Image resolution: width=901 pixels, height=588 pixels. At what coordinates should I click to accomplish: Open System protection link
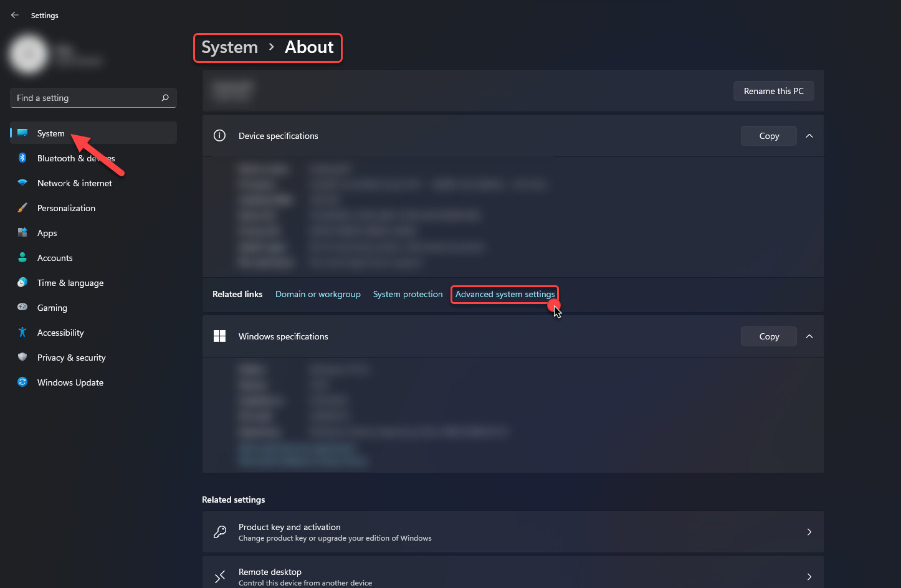[x=408, y=294]
